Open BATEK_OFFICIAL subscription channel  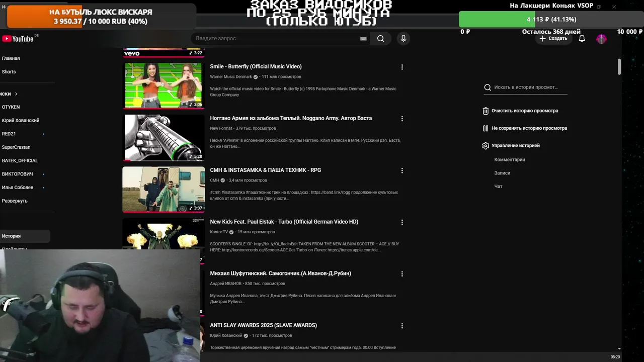point(20,161)
